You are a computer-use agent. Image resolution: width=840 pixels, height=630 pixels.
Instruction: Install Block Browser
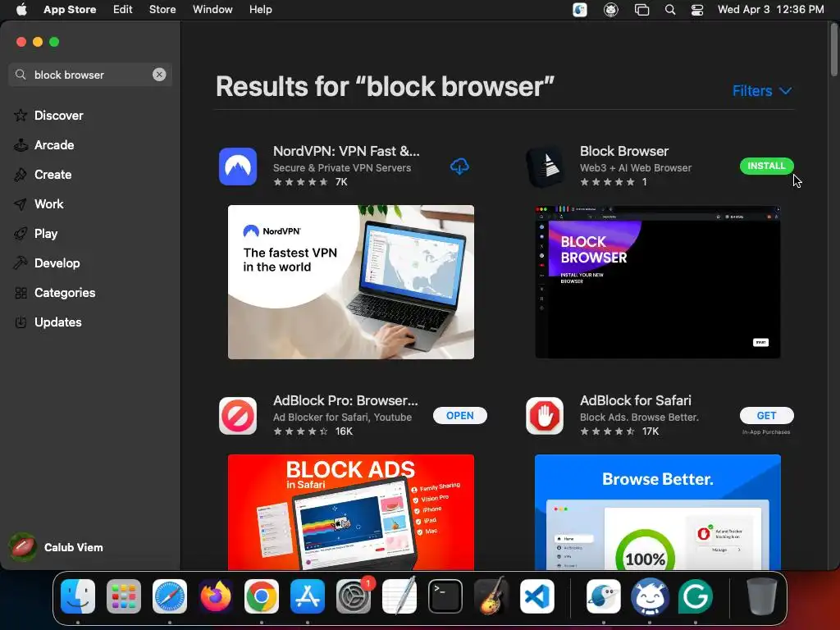pyautogui.click(x=767, y=166)
